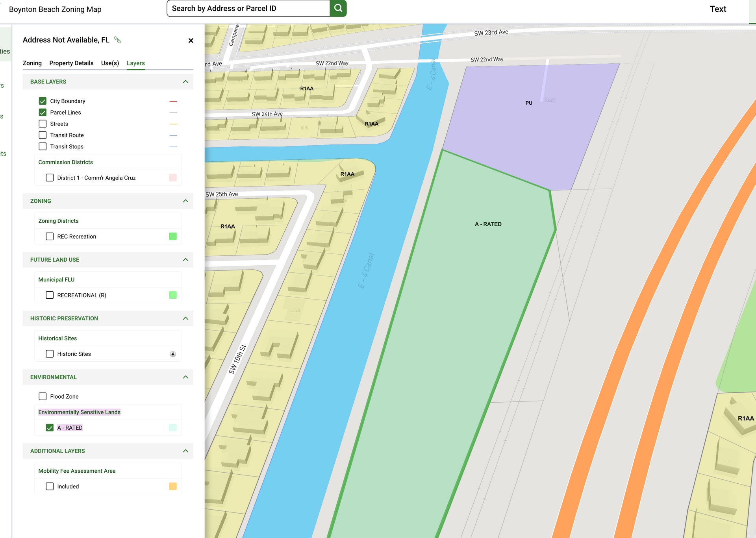The height and width of the screenshot is (538, 756).
Task: Collapse the FUTURE LAND USE section
Action: click(185, 259)
